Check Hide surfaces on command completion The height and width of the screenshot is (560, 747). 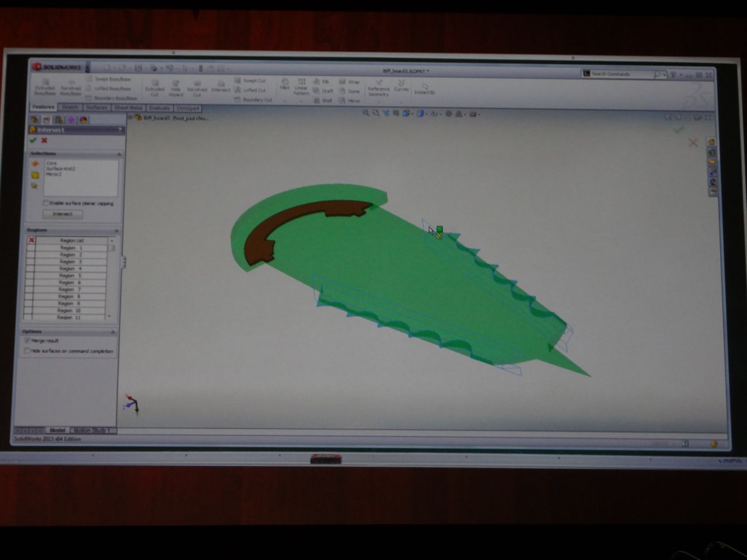(x=27, y=351)
